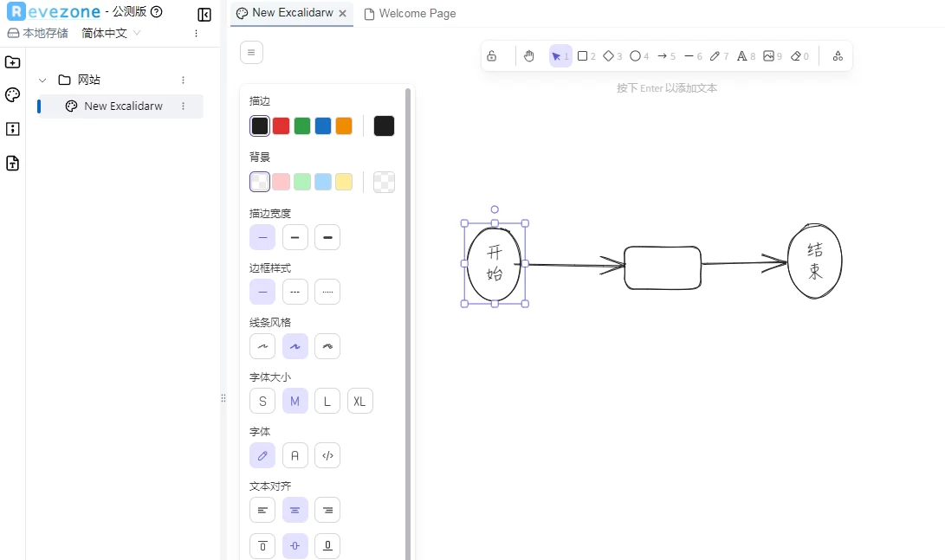Viewport: 945px width, 560px height.
Task: Select the Eraser tool
Action: click(x=796, y=56)
